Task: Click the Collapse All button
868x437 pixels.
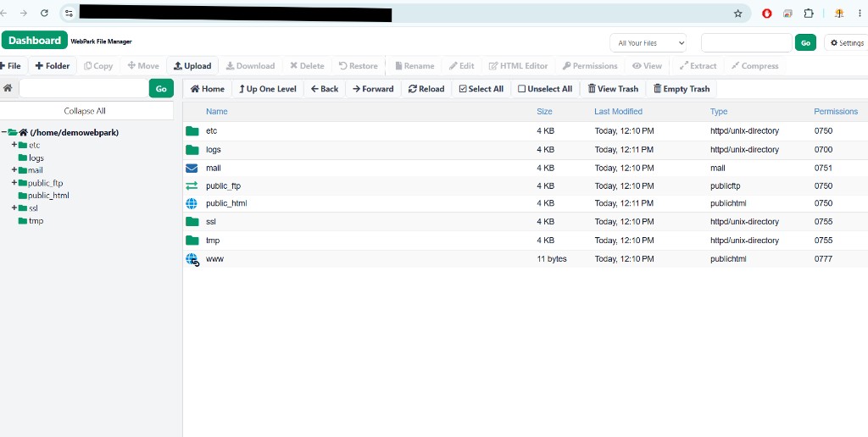Action: (85, 111)
